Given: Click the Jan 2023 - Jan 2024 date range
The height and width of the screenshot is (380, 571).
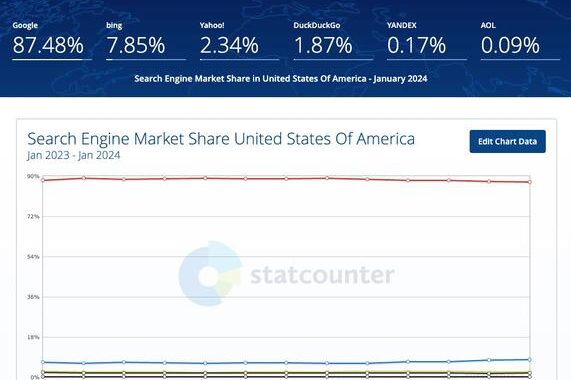Looking at the screenshot, I should coord(74,155).
